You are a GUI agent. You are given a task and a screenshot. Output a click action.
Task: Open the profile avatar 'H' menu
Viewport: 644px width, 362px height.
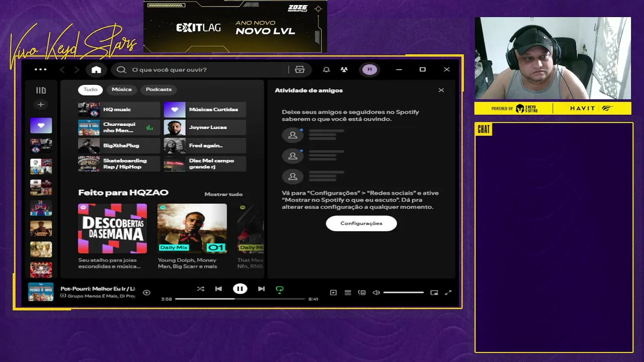(369, 69)
